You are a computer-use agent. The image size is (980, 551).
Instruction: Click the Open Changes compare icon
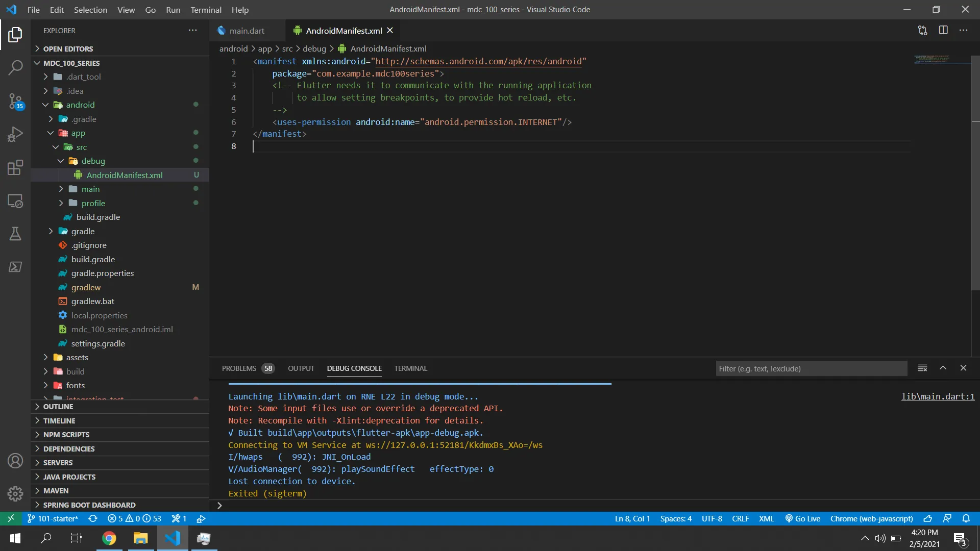(922, 31)
